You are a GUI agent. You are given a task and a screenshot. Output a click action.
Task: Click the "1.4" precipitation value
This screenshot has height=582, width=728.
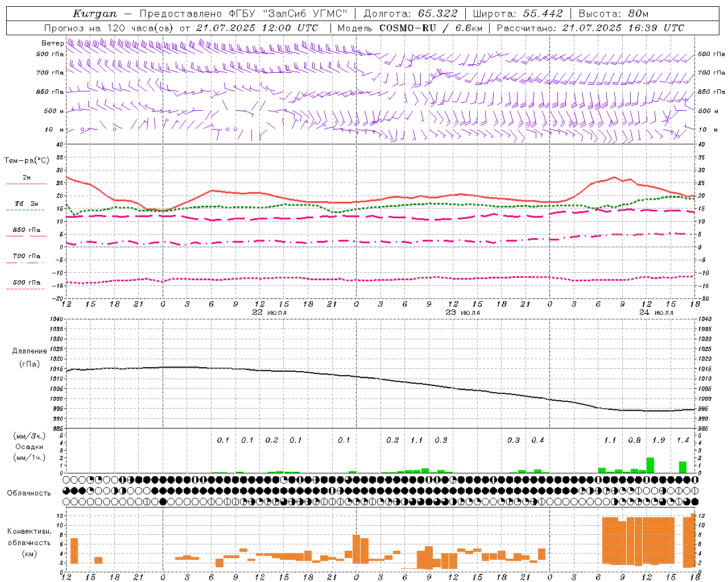click(682, 440)
